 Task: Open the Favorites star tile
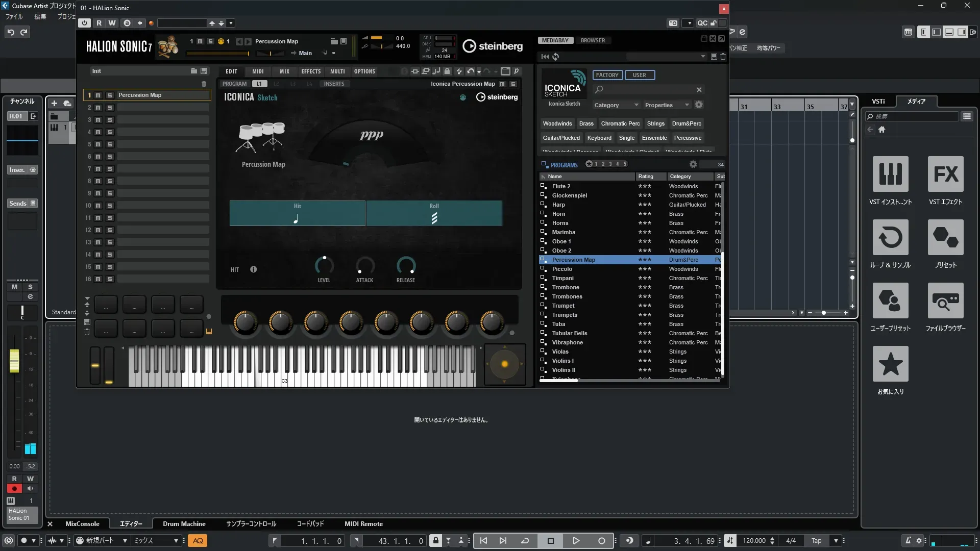click(890, 364)
